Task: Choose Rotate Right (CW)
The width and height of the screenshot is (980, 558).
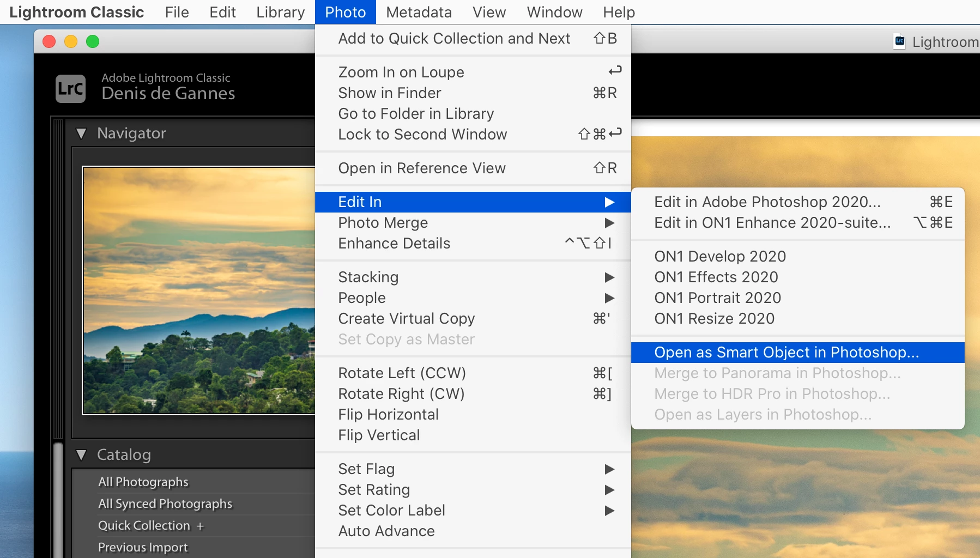Action: tap(473, 394)
